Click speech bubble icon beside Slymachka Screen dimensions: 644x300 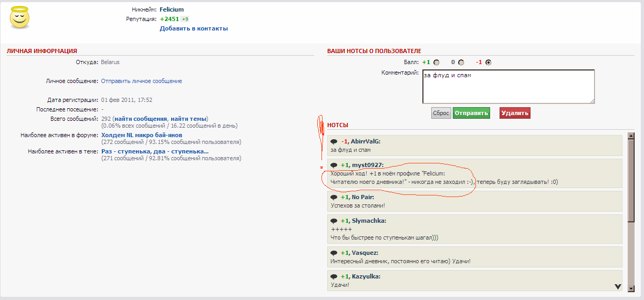click(x=334, y=221)
